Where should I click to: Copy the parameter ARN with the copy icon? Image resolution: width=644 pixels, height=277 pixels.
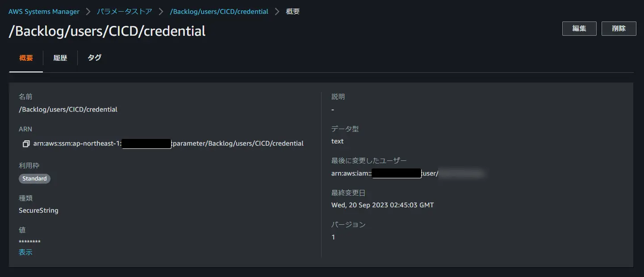(x=26, y=144)
